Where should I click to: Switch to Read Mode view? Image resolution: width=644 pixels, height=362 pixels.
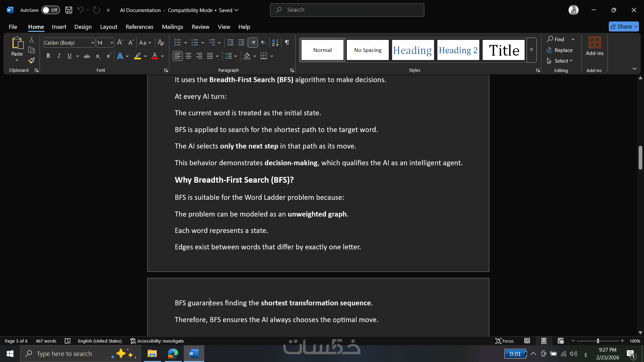[527, 341]
